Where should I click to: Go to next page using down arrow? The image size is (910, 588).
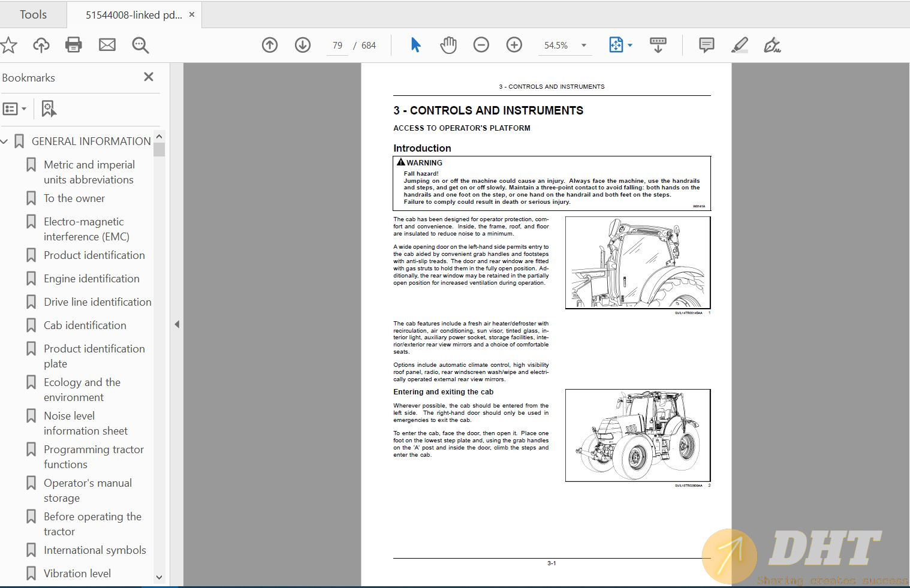click(303, 45)
